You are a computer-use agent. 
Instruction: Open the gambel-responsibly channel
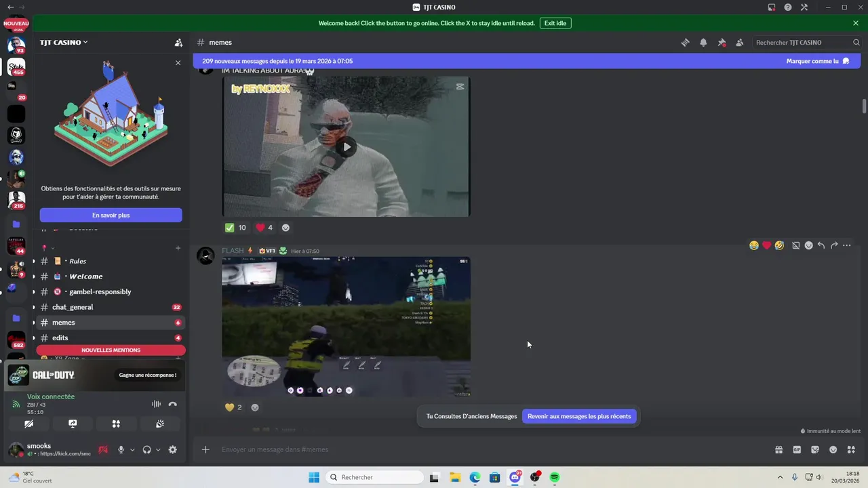(x=112, y=291)
